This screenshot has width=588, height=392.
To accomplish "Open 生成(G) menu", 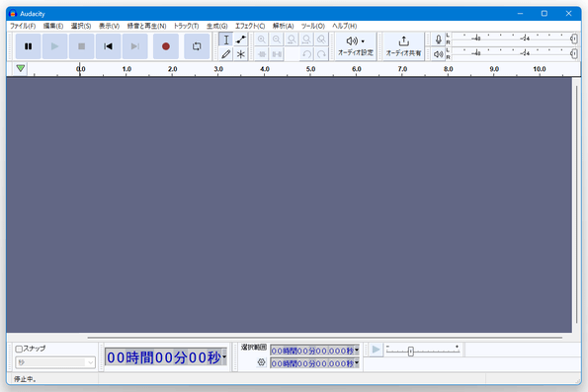I will [216, 26].
